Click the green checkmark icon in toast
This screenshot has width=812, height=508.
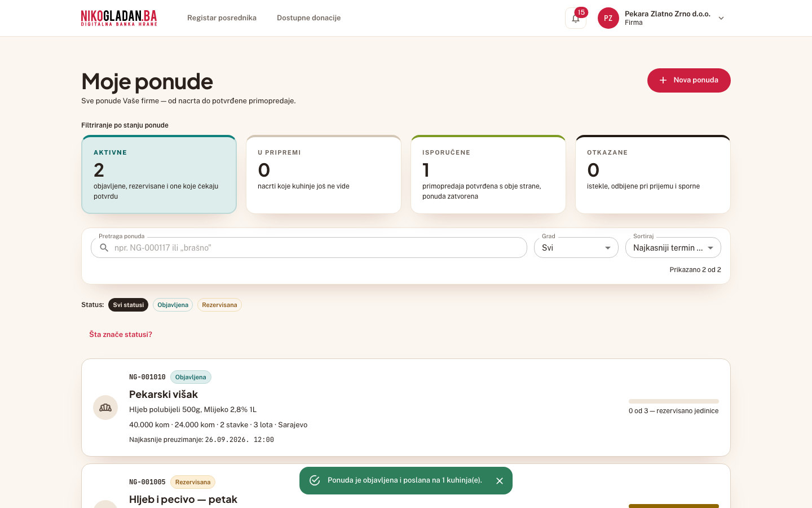point(315,480)
